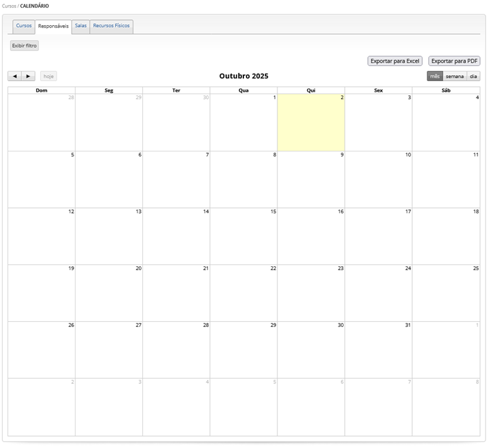Select October 31 in the calendar

[x=378, y=349]
